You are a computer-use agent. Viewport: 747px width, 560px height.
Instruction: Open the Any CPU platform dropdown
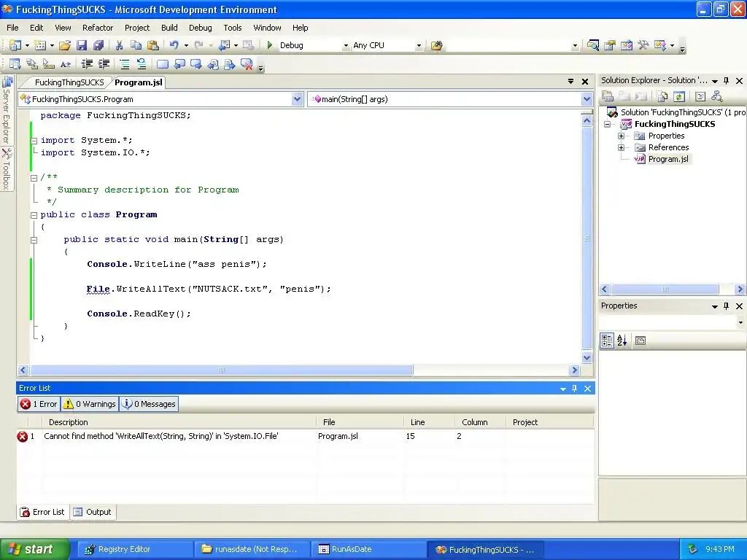(419, 46)
